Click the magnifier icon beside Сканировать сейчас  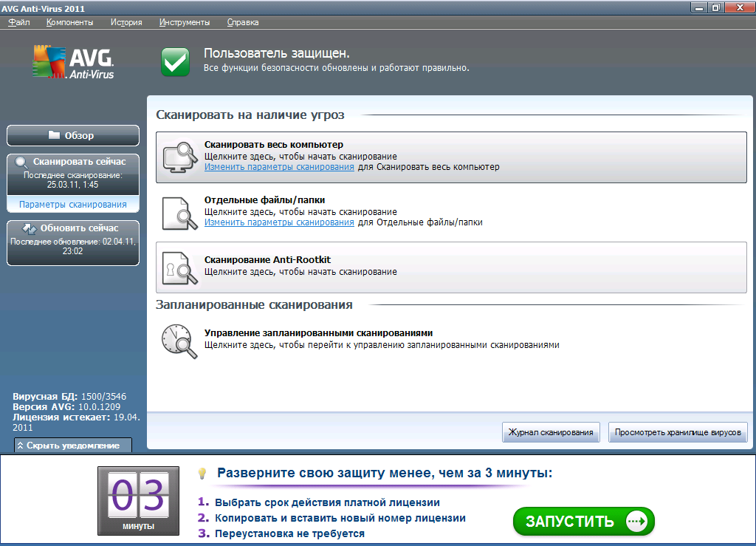tap(21, 163)
